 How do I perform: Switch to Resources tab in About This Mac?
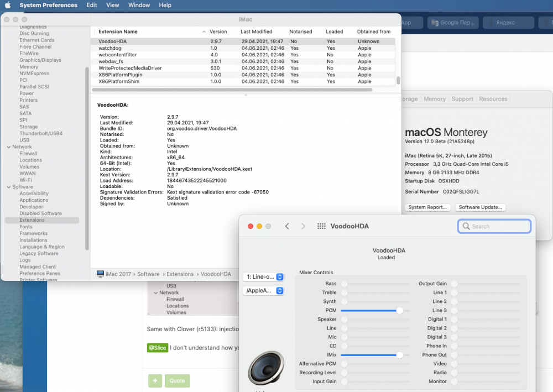coord(493,99)
